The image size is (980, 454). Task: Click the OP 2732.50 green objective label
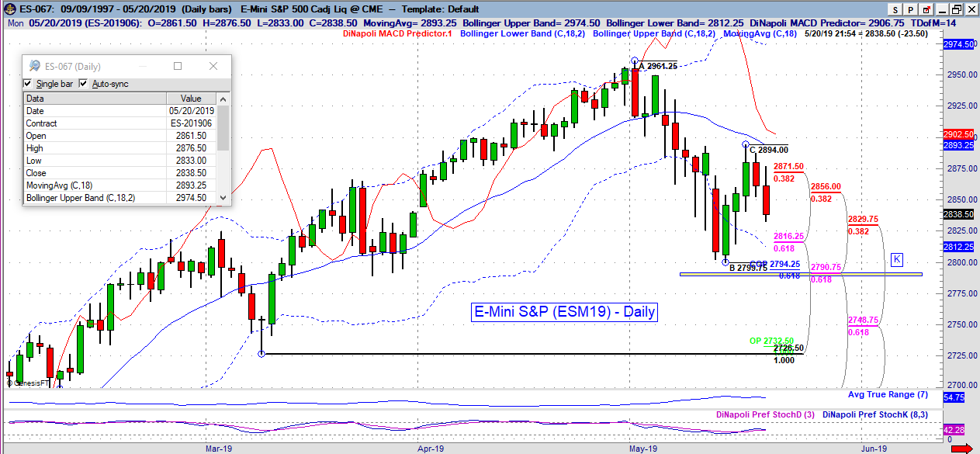click(x=771, y=341)
